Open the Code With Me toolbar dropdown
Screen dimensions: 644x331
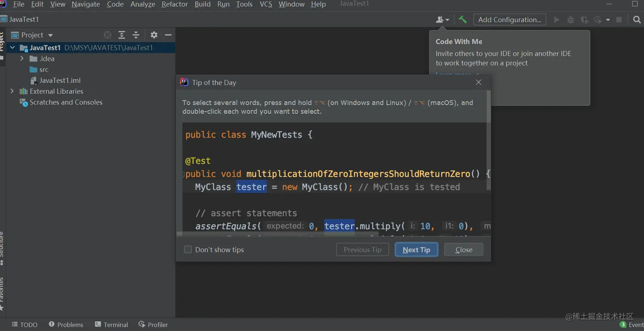(x=442, y=20)
